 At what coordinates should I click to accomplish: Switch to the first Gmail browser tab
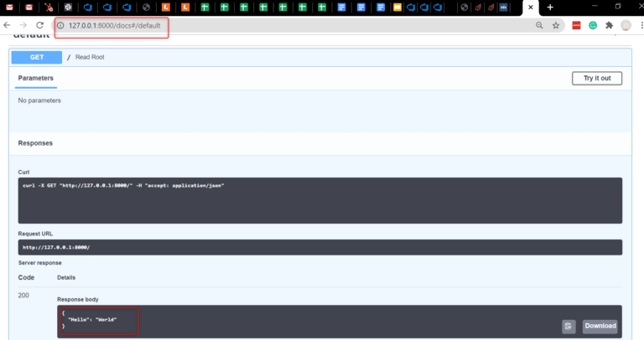[9, 7]
